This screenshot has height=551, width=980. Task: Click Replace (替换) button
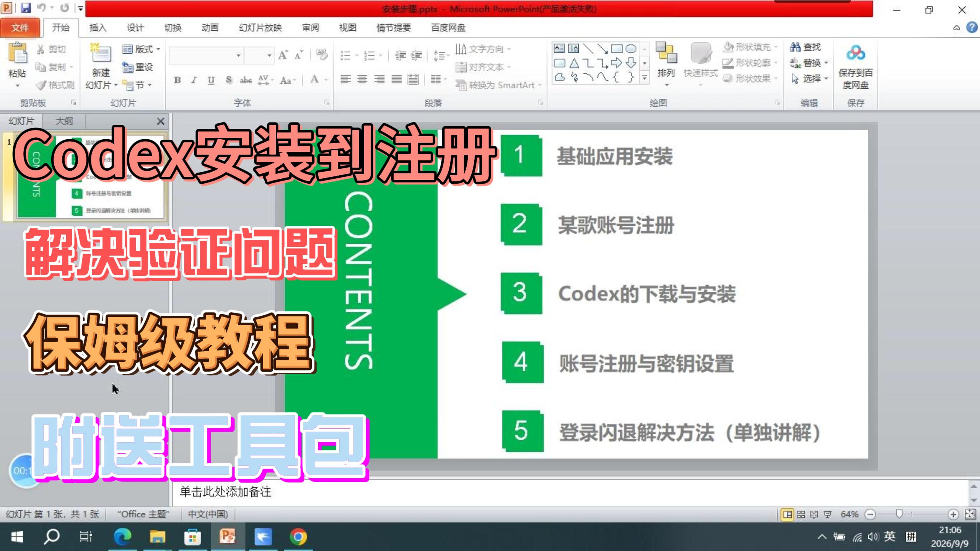click(809, 63)
